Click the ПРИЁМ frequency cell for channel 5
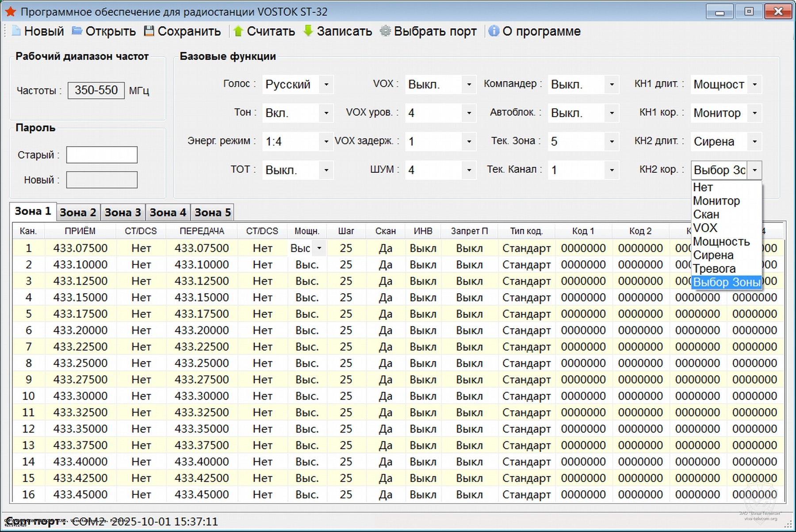Screen dimensions: 796x532 (x=80, y=314)
